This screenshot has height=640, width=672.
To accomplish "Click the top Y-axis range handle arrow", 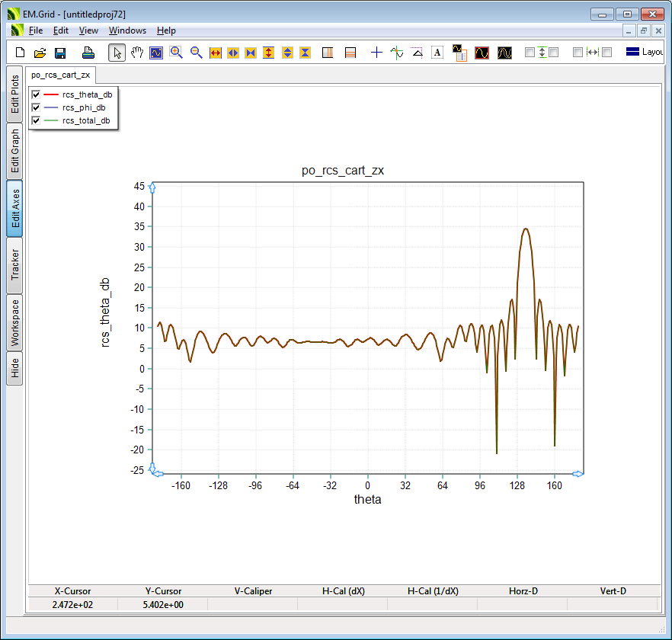I will (152, 187).
